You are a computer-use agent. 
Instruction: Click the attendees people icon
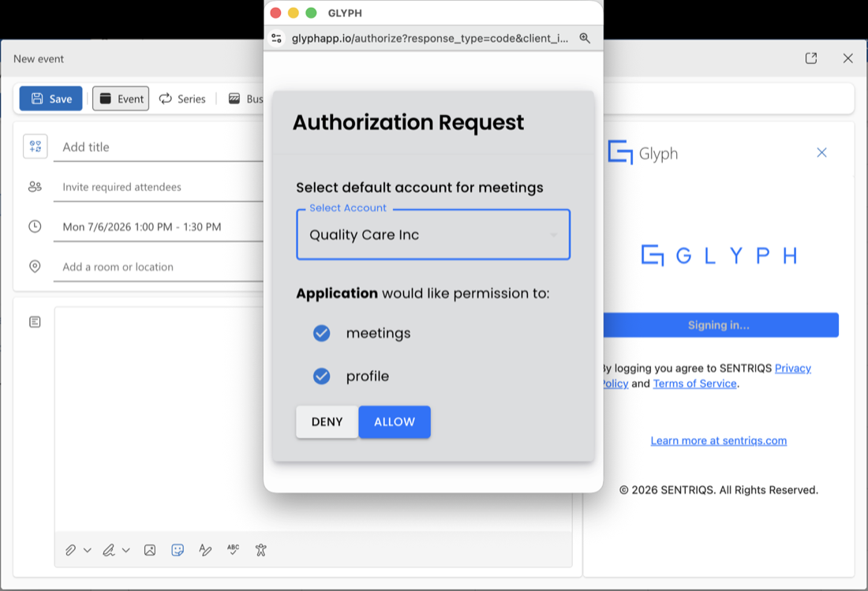[35, 187]
